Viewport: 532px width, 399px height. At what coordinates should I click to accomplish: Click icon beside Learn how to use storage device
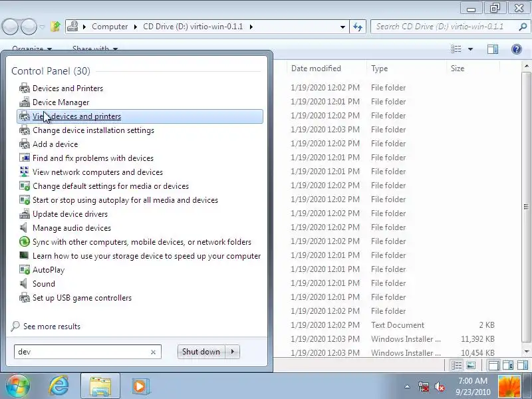(x=24, y=255)
